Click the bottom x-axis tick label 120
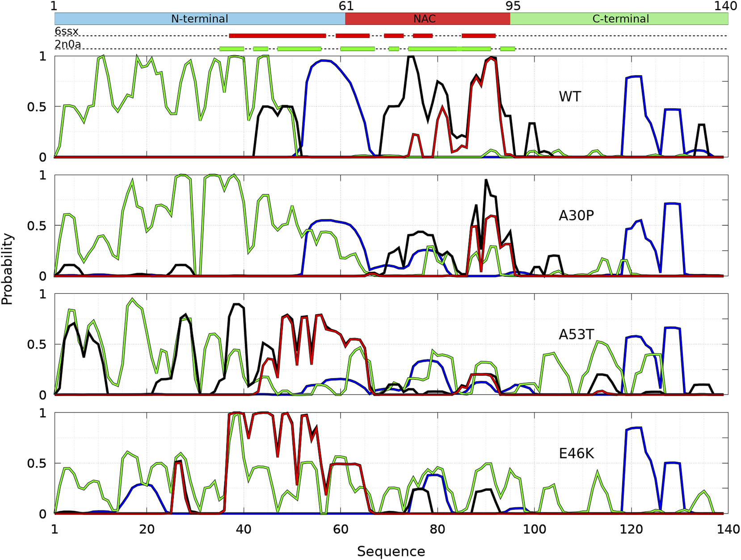The width and height of the screenshot is (741, 560). coord(631,530)
